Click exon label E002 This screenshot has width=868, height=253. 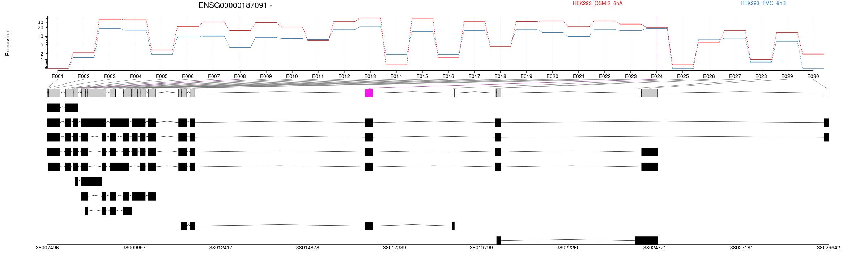[84, 76]
